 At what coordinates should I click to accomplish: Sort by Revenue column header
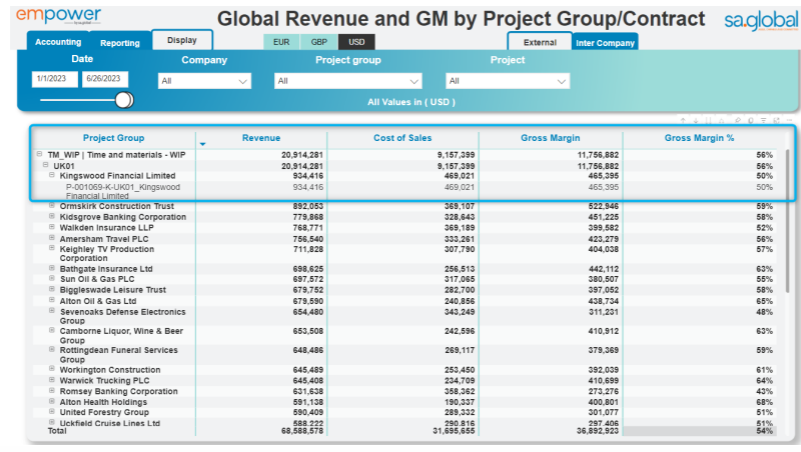point(261,138)
